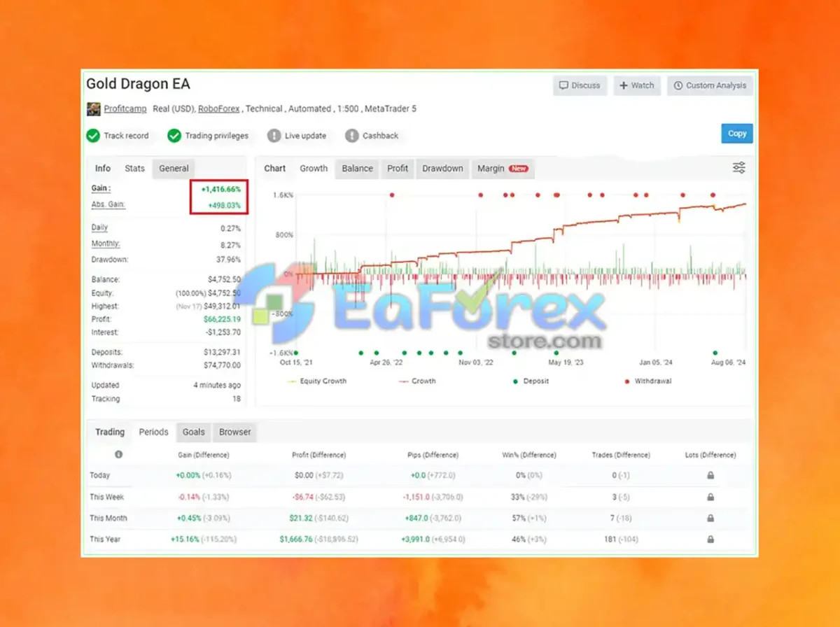Click the 'This Month' row label

[x=108, y=519]
